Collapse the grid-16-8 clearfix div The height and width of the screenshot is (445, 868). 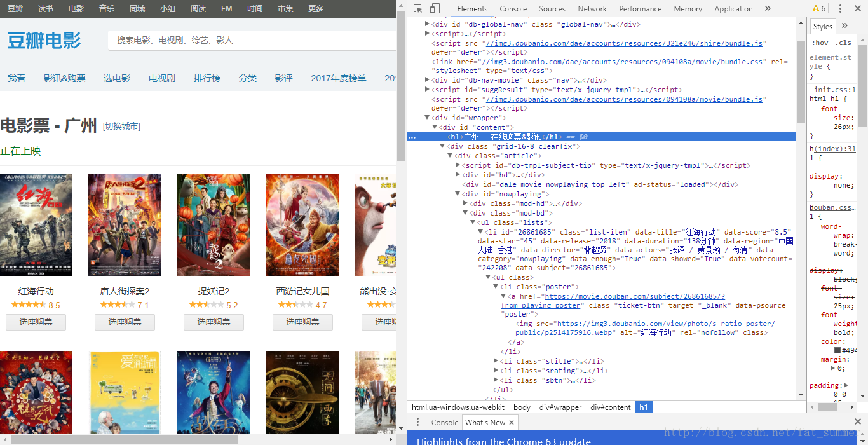coord(443,146)
